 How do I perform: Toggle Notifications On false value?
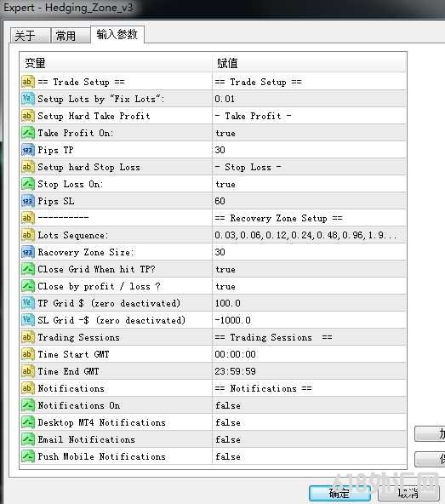[x=309, y=405]
